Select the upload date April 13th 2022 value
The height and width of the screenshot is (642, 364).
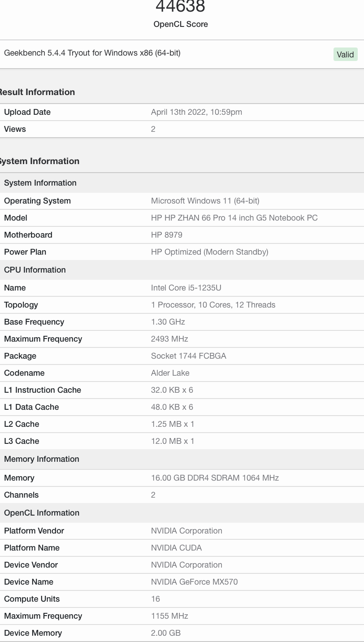coord(196,112)
